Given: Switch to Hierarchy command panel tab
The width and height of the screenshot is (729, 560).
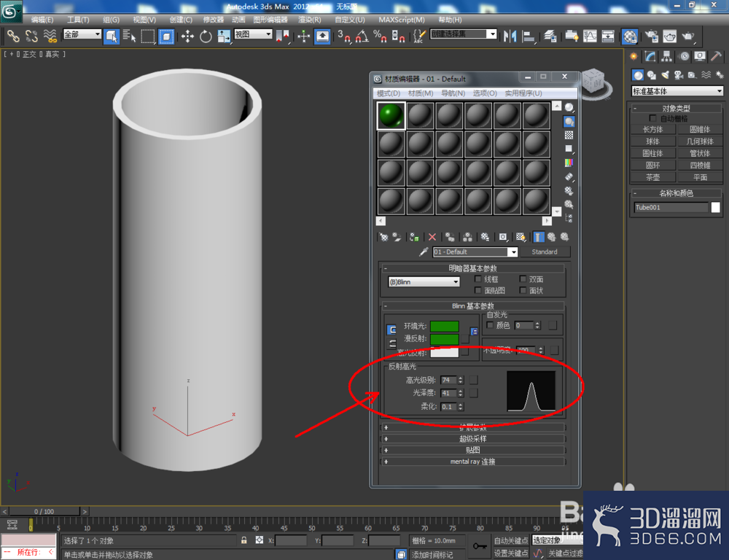Looking at the screenshot, I should click(x=667, y=57).
